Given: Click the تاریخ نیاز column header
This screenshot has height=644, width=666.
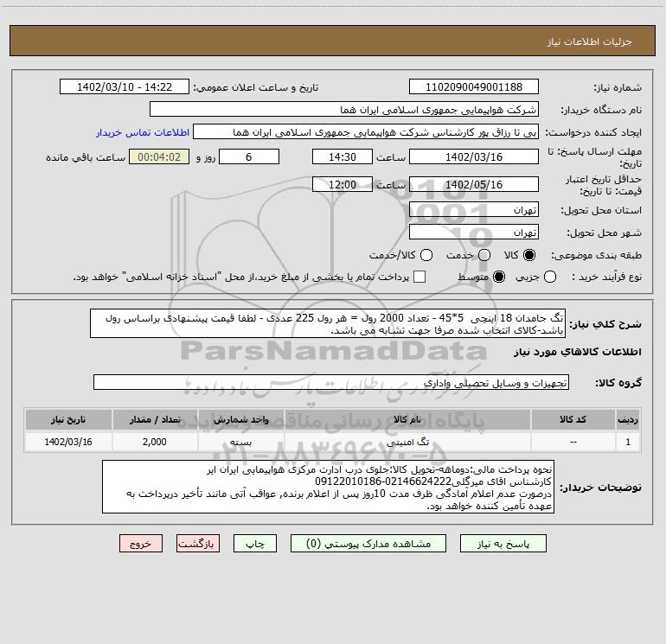Looking at the screenshot, I should click(x=68, y=419).
